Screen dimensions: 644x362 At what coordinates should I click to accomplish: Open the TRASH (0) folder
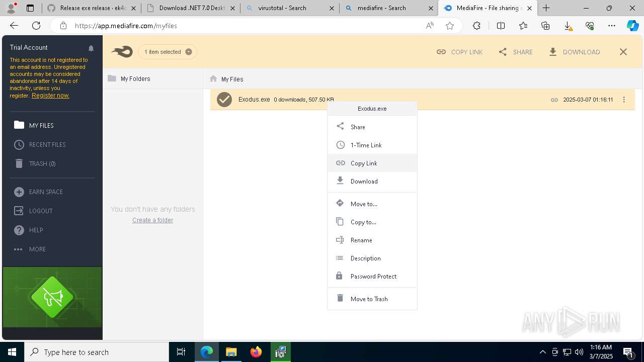[35, 163]
